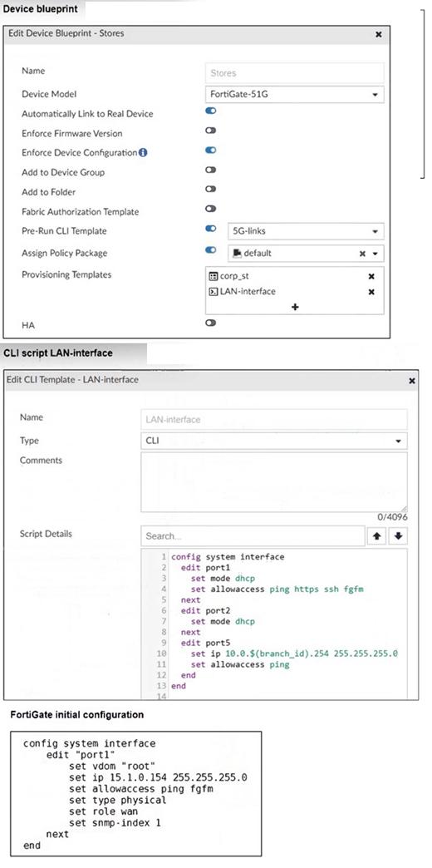Click the info icon beside Enforce Device Configuration

(x=143, y=152)
